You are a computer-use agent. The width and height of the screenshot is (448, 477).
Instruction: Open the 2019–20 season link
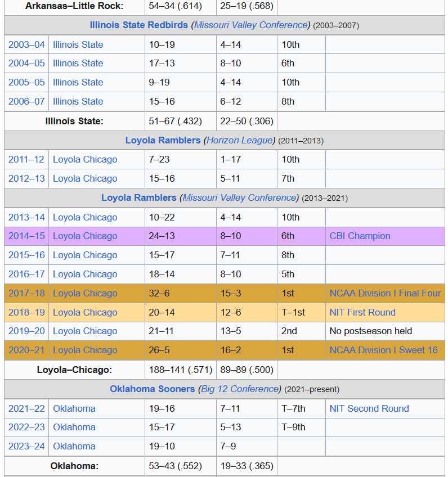coord(26,331)
